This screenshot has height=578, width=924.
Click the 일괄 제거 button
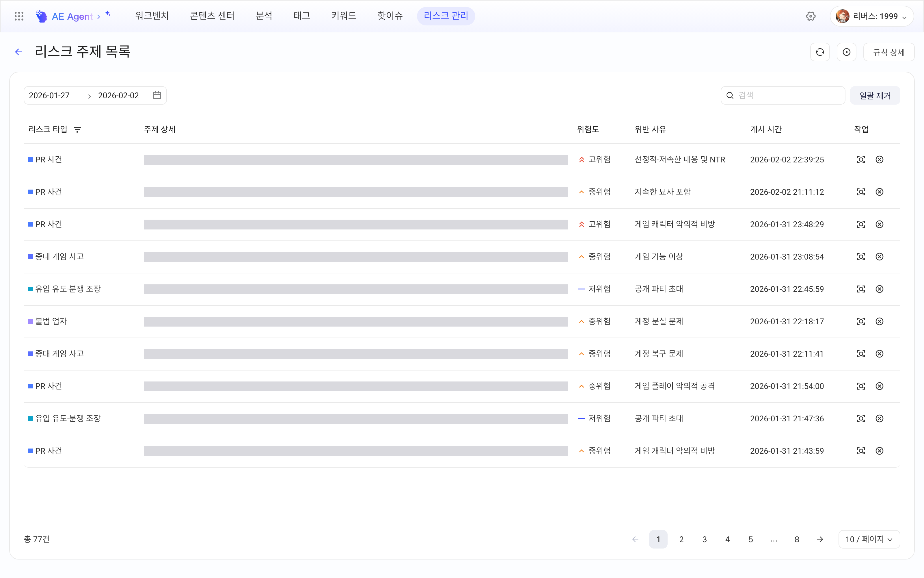[x=875, y=95]
